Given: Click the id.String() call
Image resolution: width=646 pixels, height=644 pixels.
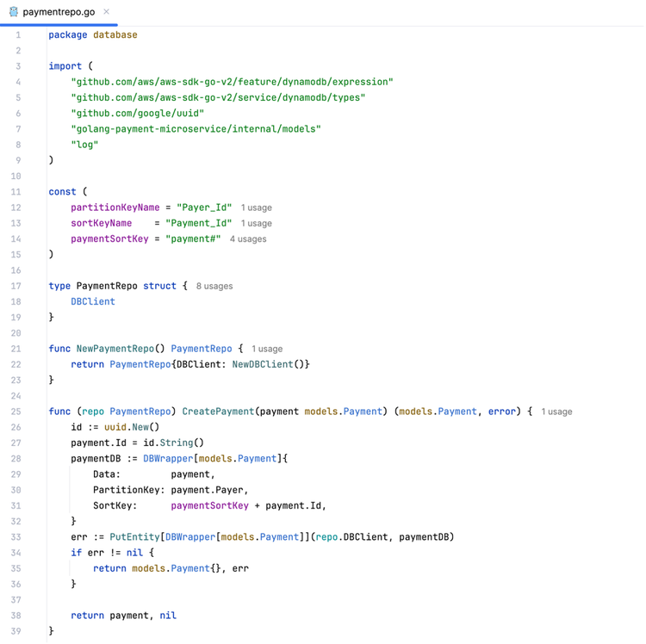Looking at the screenshot, I should tap(173, 443).
